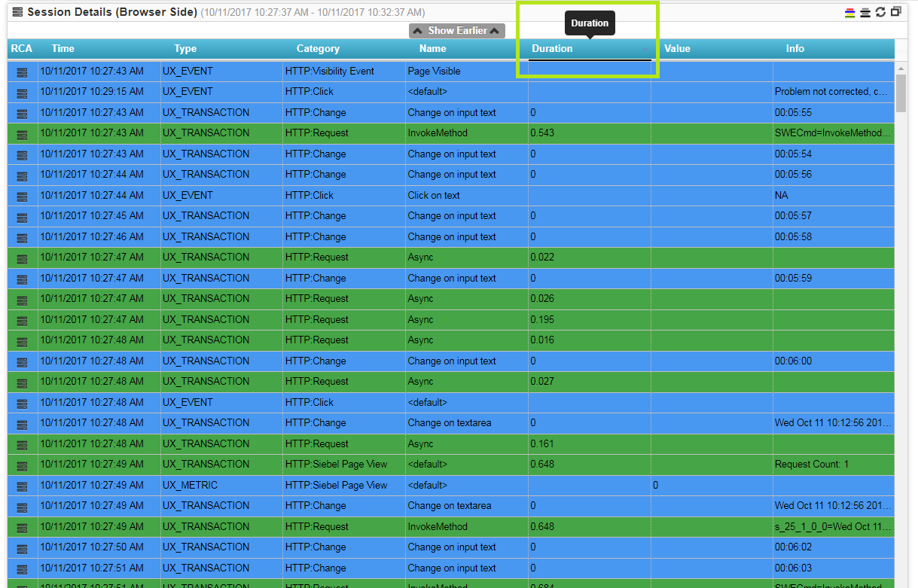918x588 pixels.
Task: Open RCA icon for 0.195 Async row
Action: pos(22,320)
